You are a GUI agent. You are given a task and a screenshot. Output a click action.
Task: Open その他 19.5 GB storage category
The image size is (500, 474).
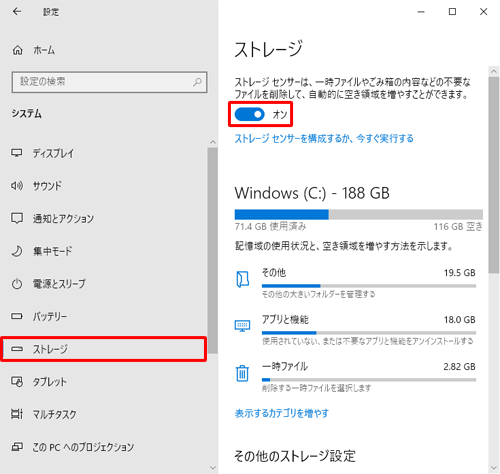356,283
